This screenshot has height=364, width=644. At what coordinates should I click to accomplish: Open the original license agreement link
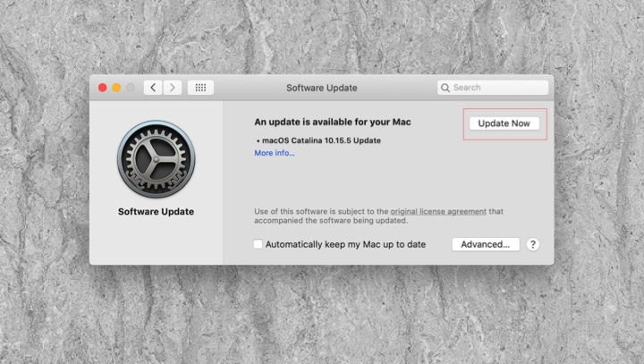coord(438,211)
